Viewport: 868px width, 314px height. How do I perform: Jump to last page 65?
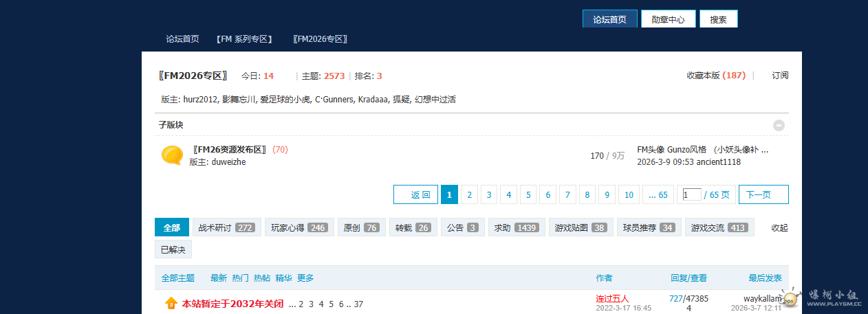(658, 194)
